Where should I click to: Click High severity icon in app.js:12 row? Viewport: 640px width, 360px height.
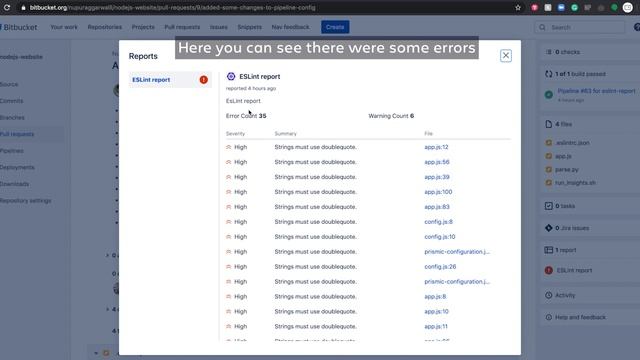pyautogui.click(x=229, y=147)
